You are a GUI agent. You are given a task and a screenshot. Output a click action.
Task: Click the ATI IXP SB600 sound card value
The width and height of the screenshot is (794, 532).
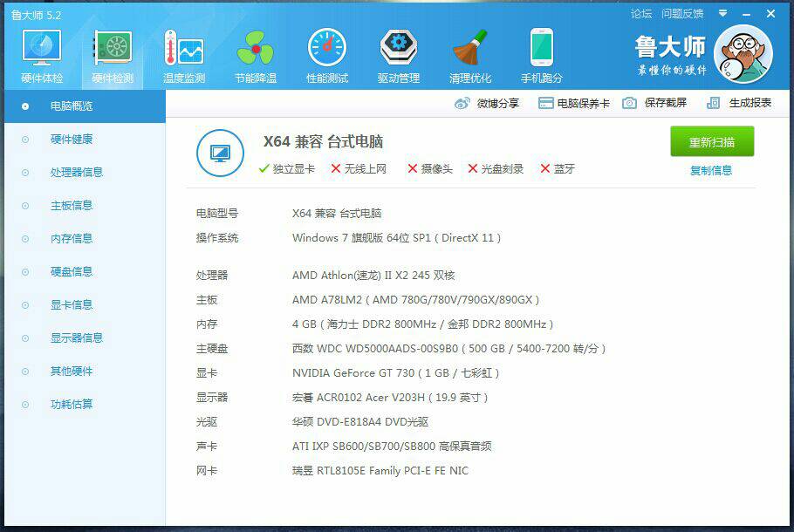[x=392, y=446]
